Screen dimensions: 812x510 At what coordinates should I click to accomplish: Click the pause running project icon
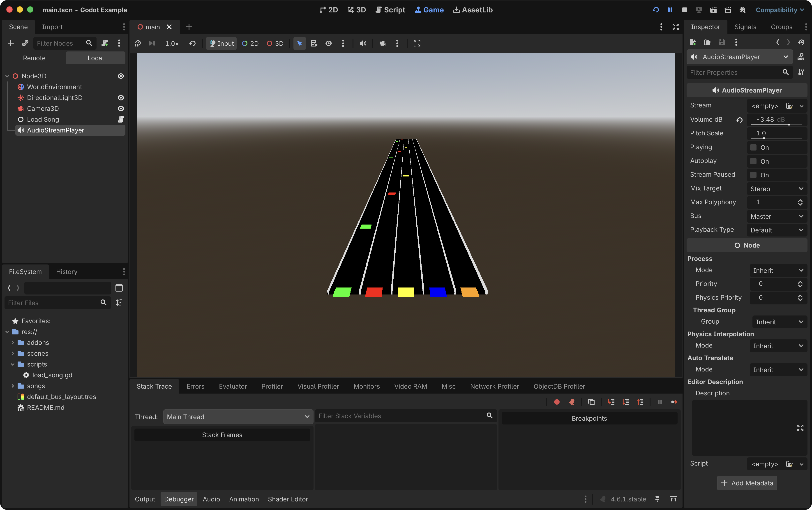[670, 10]
